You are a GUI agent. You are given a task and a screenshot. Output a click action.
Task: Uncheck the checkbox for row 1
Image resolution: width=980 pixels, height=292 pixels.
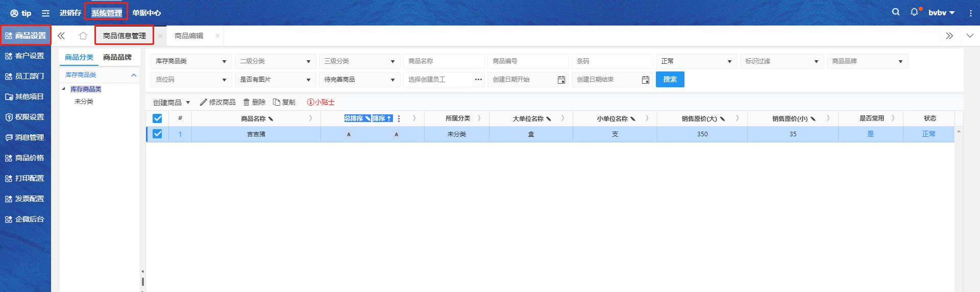pos(157,134)
